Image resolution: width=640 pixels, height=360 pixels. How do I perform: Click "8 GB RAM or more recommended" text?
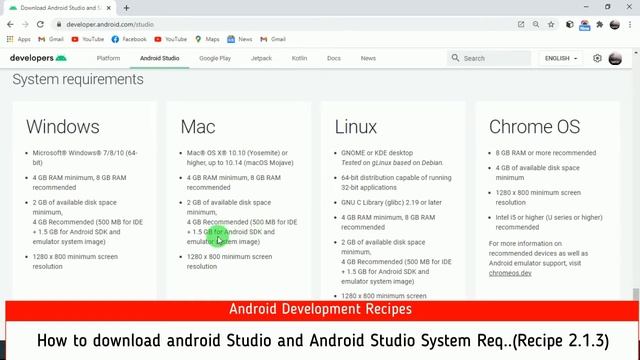[546, 153]
